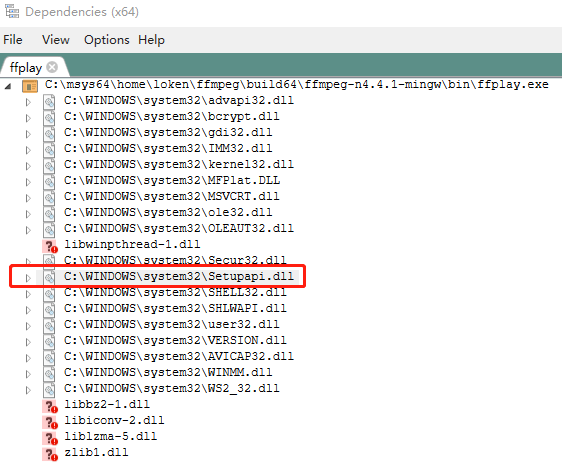Expand the MFPlat.DLL dependency node
The width and height of the screenshot is (562, 469).
pyautogui.click(x=28, y=182)
